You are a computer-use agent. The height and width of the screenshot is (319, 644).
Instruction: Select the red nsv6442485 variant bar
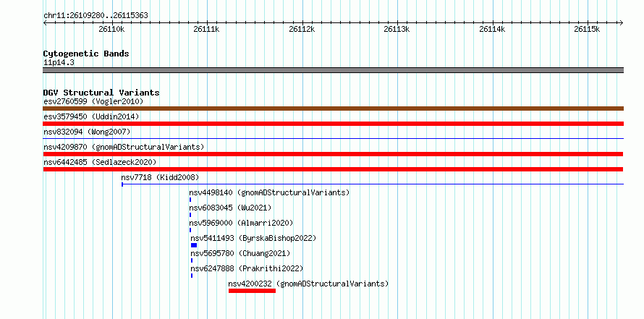[333, 169]
